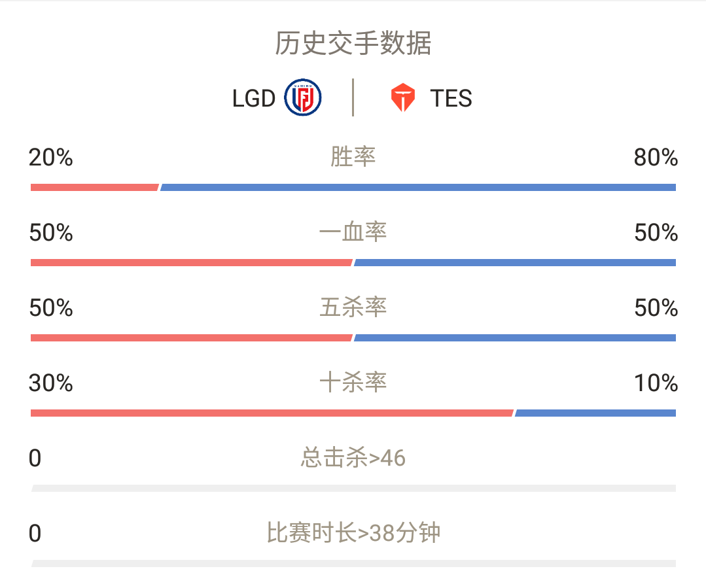Click blue segment of 五杀率 bar
706x588 pixels.
click(515, 337)
